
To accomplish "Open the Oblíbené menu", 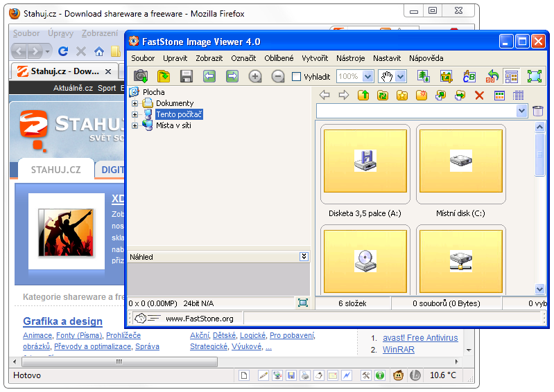I will coord(279,58).
